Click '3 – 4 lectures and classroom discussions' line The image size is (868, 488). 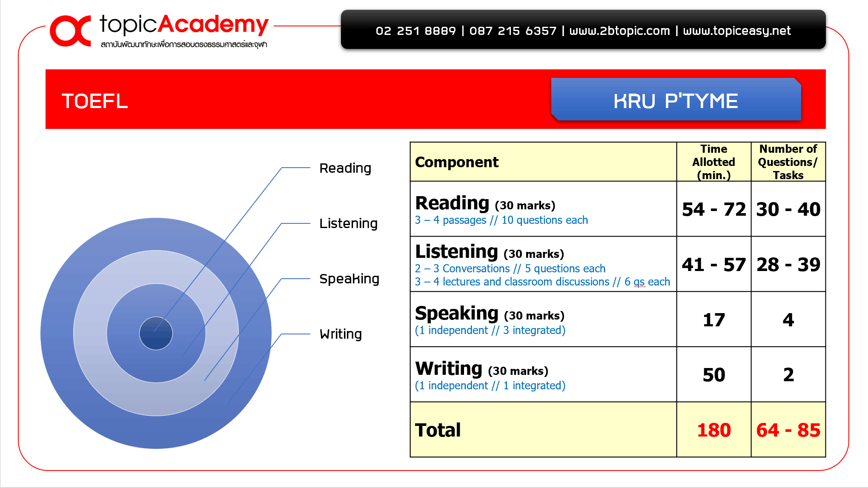coord(542,282)
